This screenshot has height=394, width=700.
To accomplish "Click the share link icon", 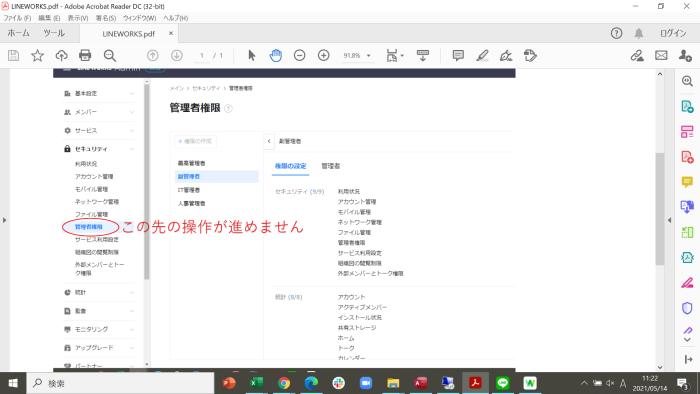I will coord(637,55).
